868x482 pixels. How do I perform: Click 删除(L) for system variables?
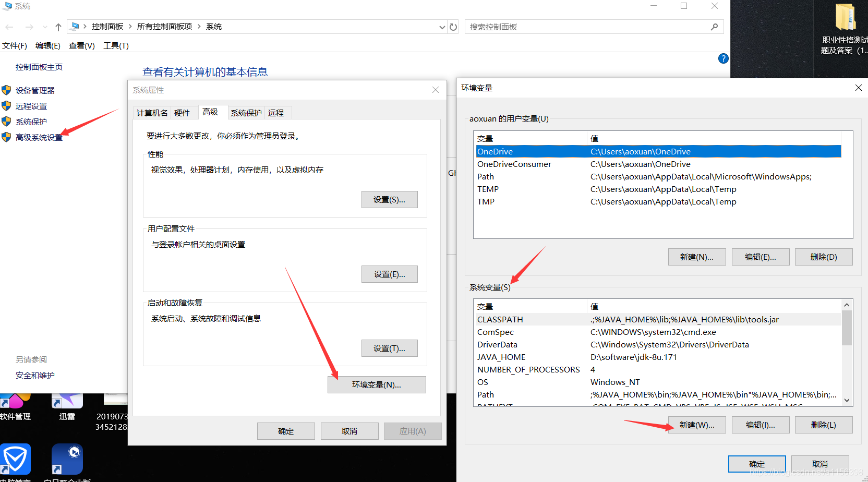click(x=824, y=425)
